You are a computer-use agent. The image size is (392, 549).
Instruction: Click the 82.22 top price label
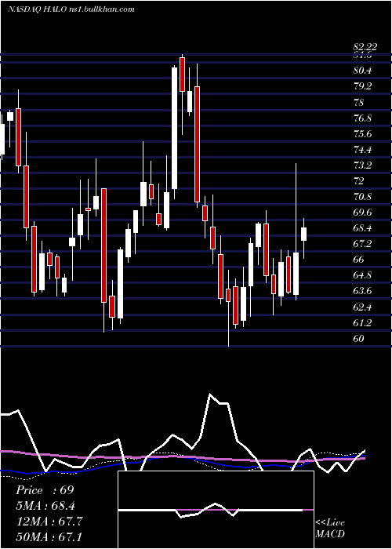coord(365,47)
